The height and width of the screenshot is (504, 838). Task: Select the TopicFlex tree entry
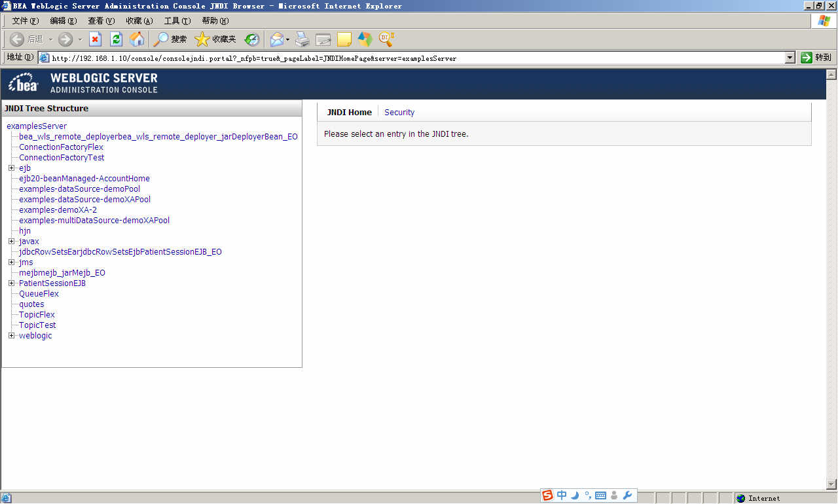pyautogui.click(x=37, y=315)
